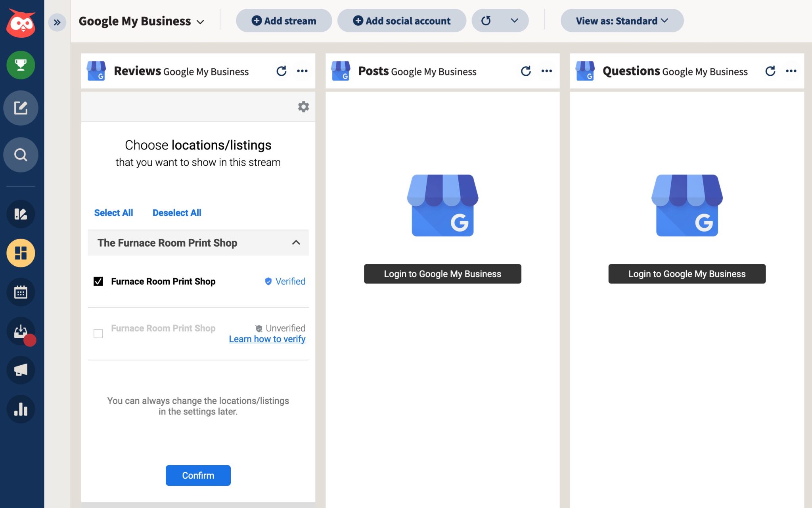Image resolution: width=812 pixels, height=508 pixels.
Task: Click Login to Google My Business under Posts
Action: point(442,274)
